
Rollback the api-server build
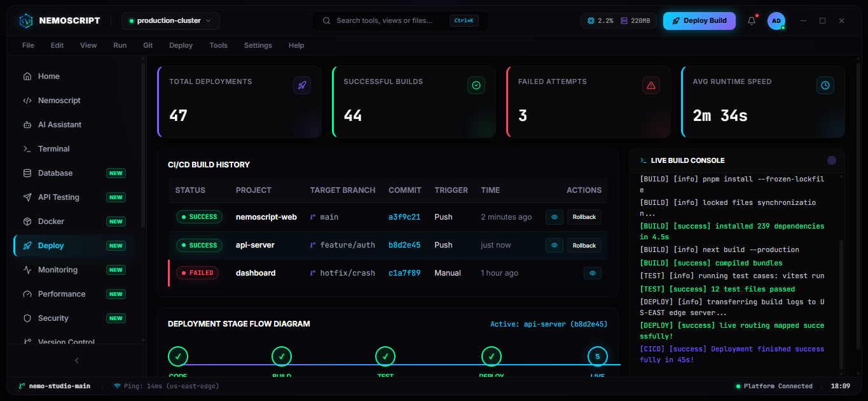coord(584,245)
